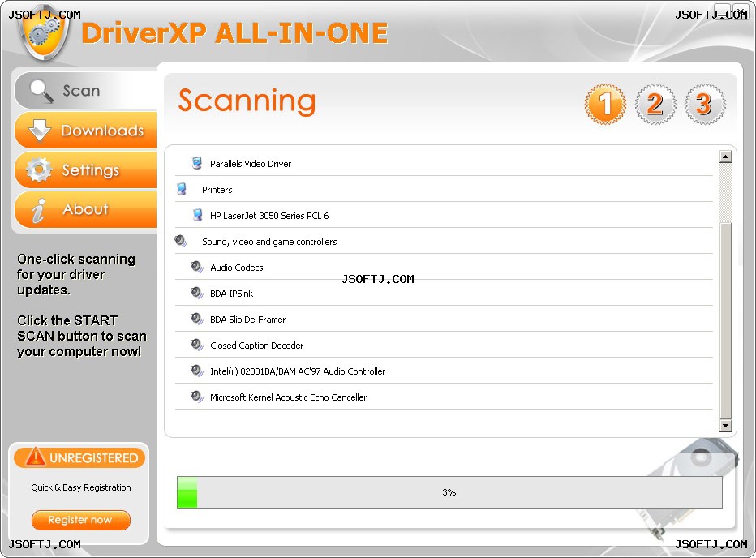This screenshot has height=558, width=756.
Task: Select the BDA IPSink entry
Action: 444,294
